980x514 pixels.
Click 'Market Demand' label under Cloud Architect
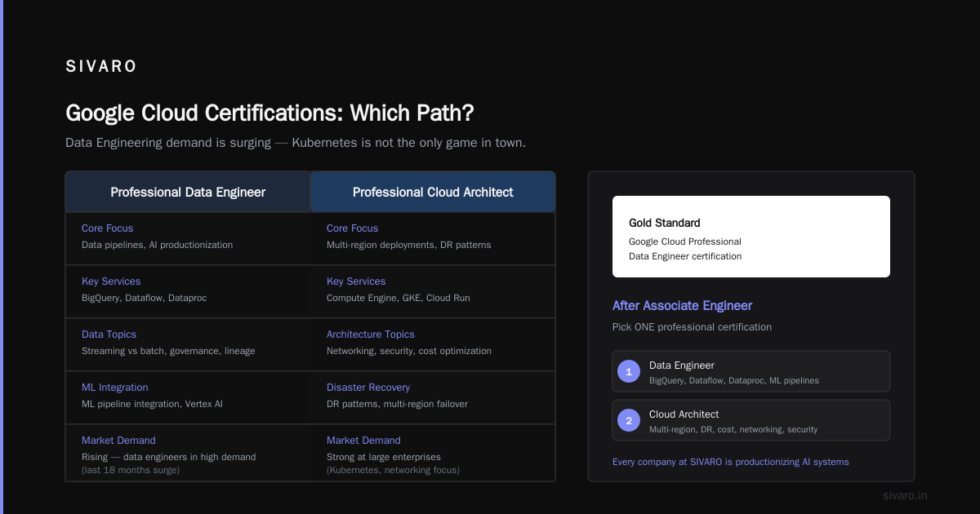click(363, 441)
